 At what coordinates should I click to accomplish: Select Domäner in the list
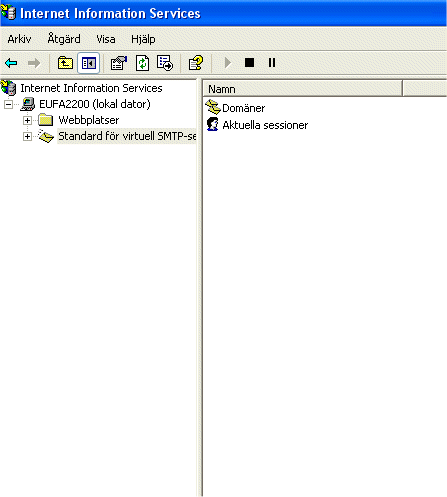[x=243, y=108]
